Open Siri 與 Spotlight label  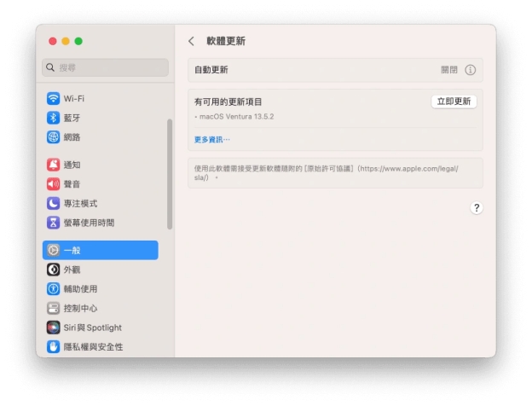(x=93, y=328)
